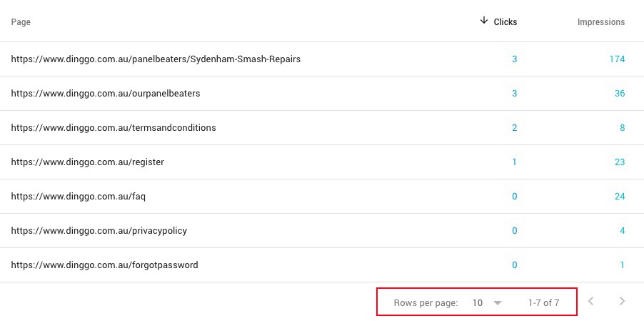Open the privacypolicy page row
This screenshot has width=644, height=321.
point(99,231)
